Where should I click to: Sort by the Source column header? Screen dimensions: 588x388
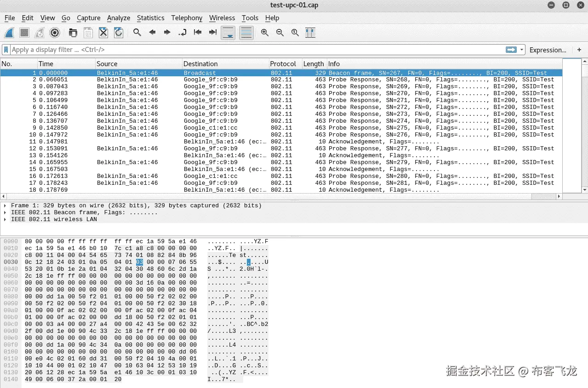(138, 64)
